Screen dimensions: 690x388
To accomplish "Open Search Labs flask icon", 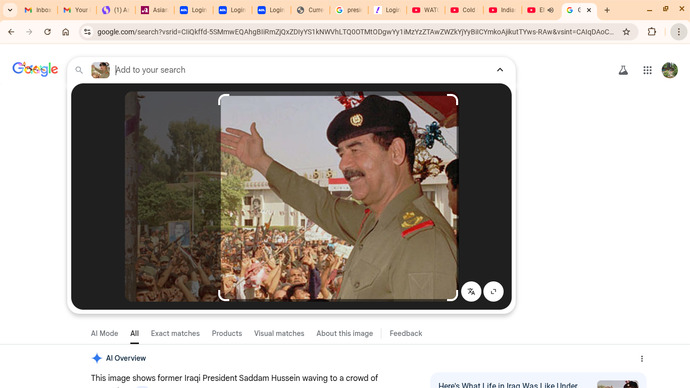I will coord(623,70).
